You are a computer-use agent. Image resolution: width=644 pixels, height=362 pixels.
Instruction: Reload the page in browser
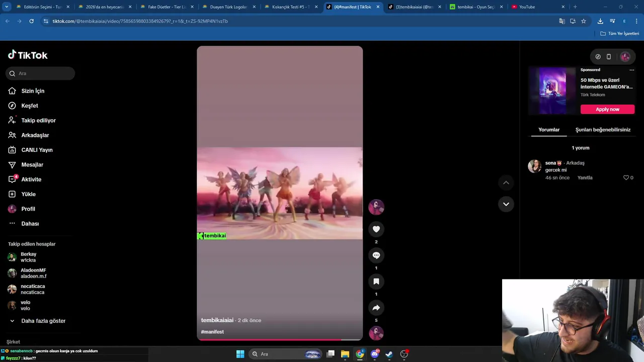tap(31, 21)
